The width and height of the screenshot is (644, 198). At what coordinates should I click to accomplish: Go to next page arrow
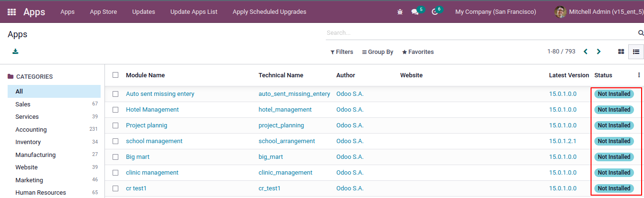click(599, 52)
